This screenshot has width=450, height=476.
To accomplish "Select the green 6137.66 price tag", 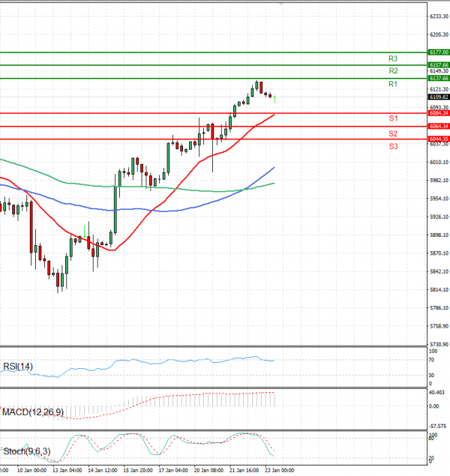I will coord(439,78).
